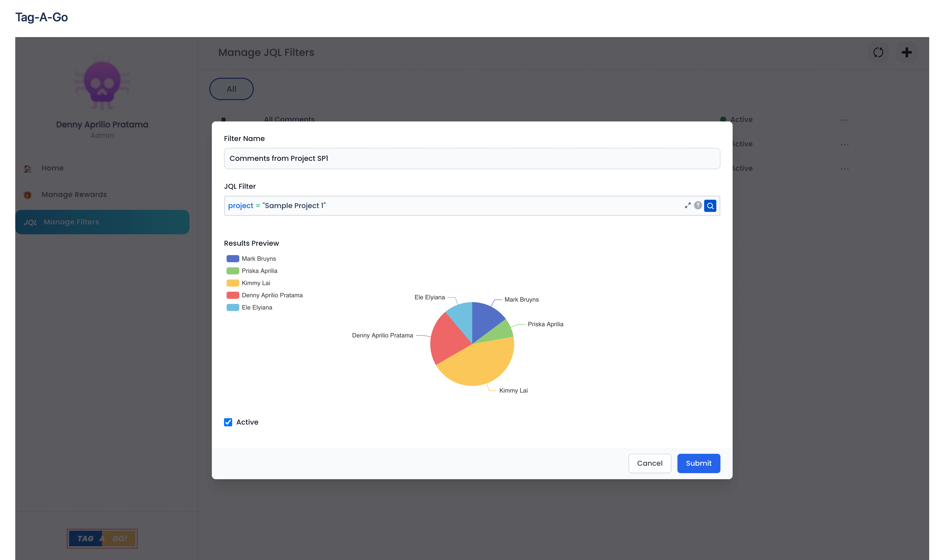Click the red Denny Aprilio Pratama swatch
Image resolution: width=947 pixels, height=560 pixels.
(233, 295)
